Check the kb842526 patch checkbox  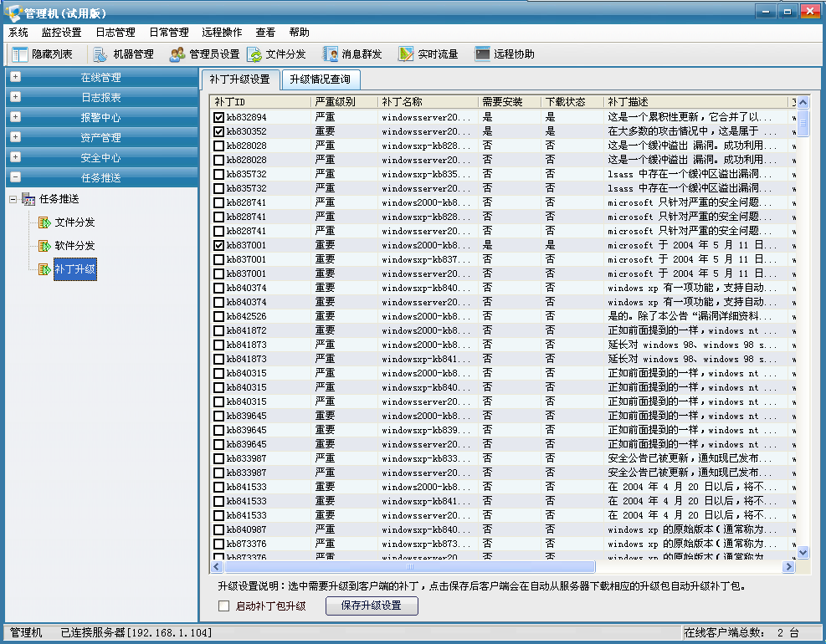(x=218, y=316)
